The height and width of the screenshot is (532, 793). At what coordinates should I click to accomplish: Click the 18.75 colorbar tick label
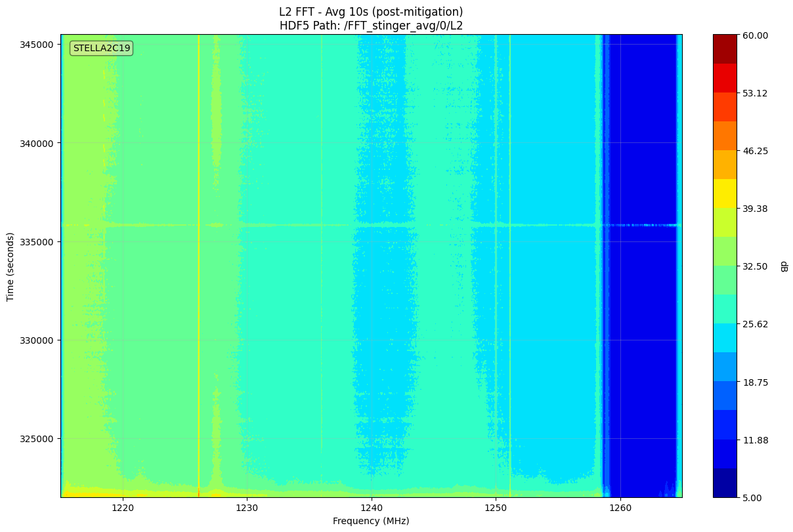[x=757, y=382]
